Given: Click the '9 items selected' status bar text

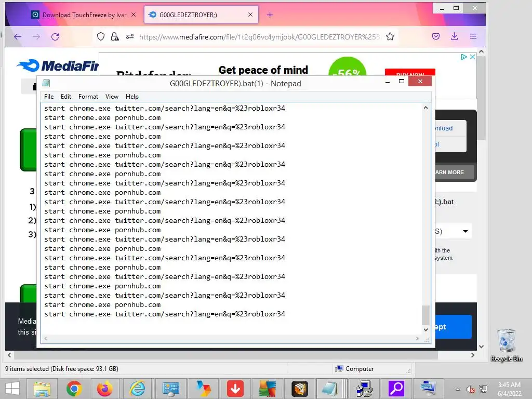Looking at the screenshot, I should tap(62, 369).
